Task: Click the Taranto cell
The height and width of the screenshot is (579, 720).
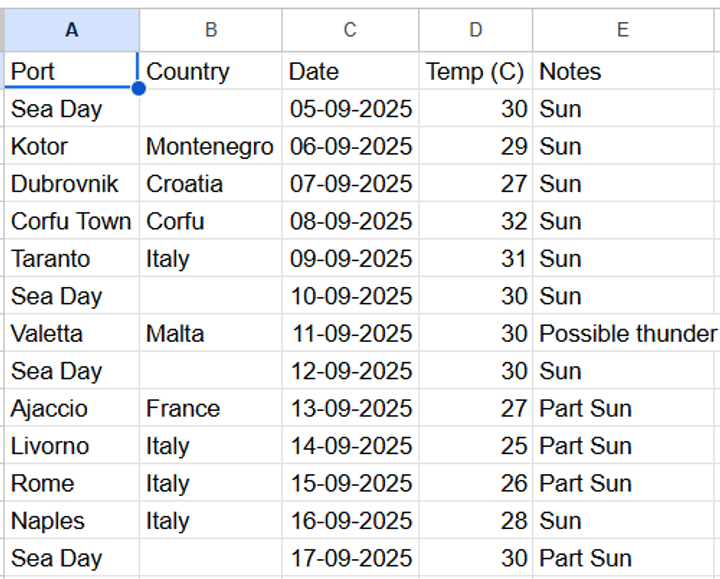Action: pyautogui.click(x=72, y=258)
